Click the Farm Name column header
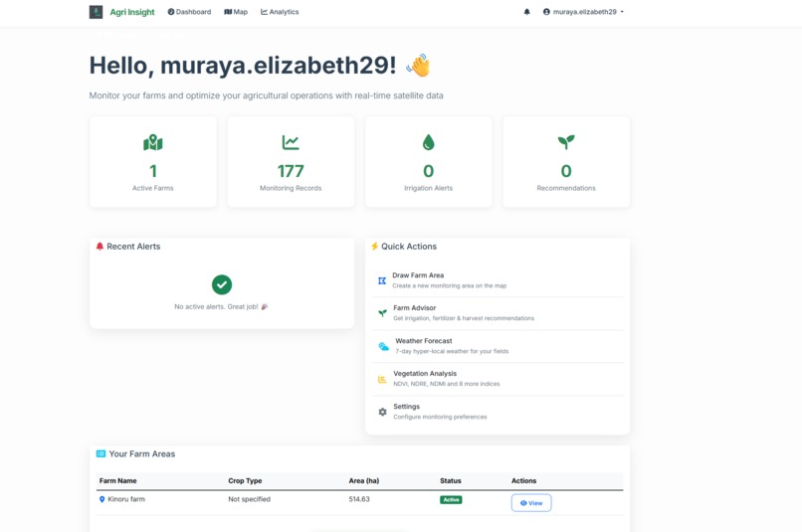Viewport: 802px width, 532px height. tap(118, 481)
